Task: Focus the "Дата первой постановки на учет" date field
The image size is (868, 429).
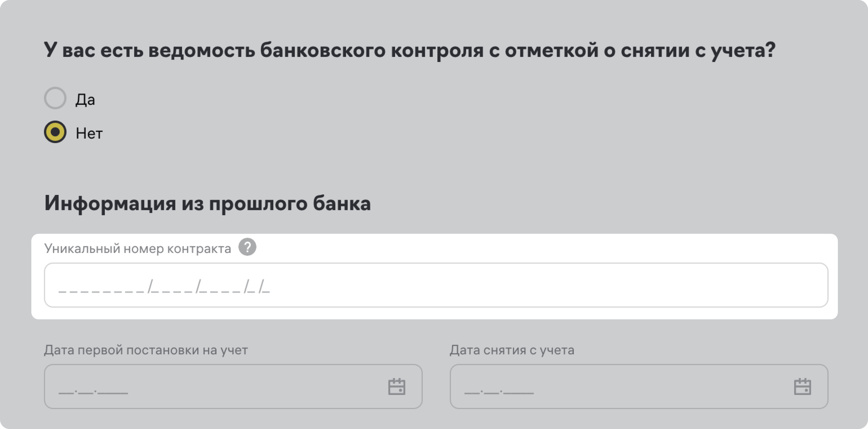Action: pos(216,387)
